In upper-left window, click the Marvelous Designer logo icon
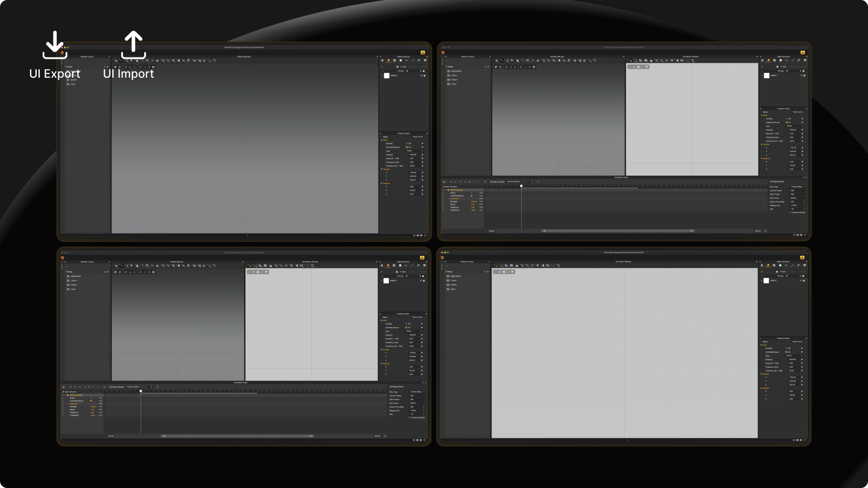 pos(62,53)
